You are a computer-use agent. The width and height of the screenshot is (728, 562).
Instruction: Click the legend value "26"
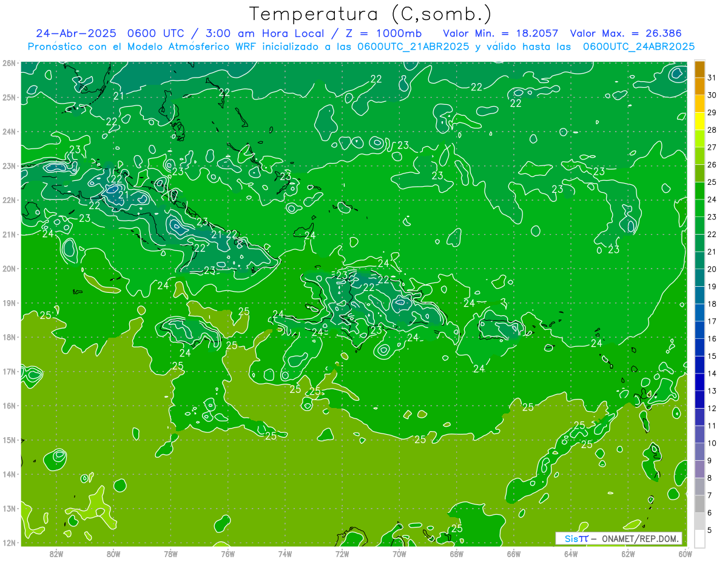click(x=712, y=165)
